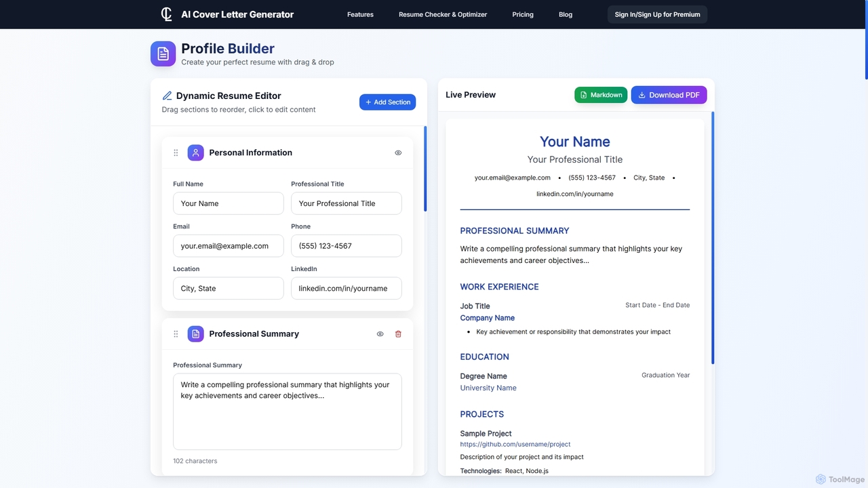Click the person icon in Personal Information header
The width and height of the screenshot is (868, 488).
pos(195,152)
